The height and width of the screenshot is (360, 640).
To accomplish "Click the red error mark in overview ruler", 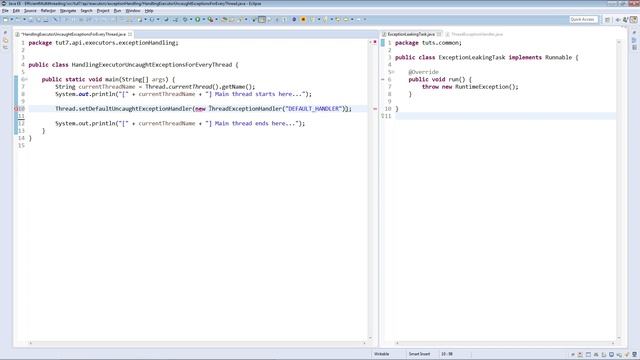I will [375, 109].
